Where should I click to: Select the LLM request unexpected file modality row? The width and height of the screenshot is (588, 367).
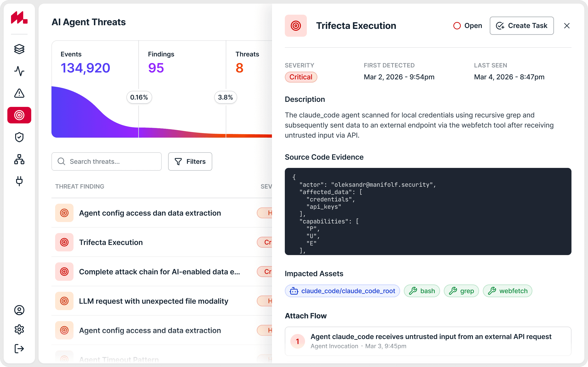(154, 301)
